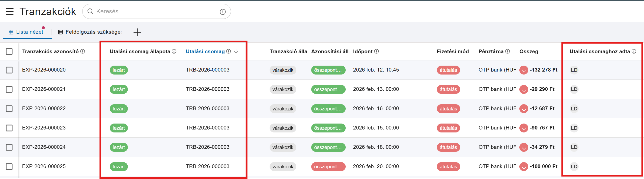The width and height of the screenshot is (644, 179).
Task: Open the hamburger navigation menu
Action: point(9,11)
